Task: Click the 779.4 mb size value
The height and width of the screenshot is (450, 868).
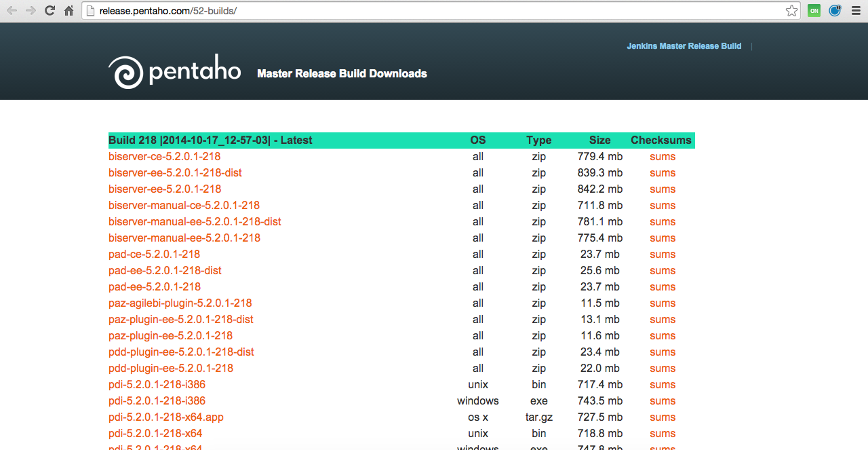Action: [x=600, y=157]
